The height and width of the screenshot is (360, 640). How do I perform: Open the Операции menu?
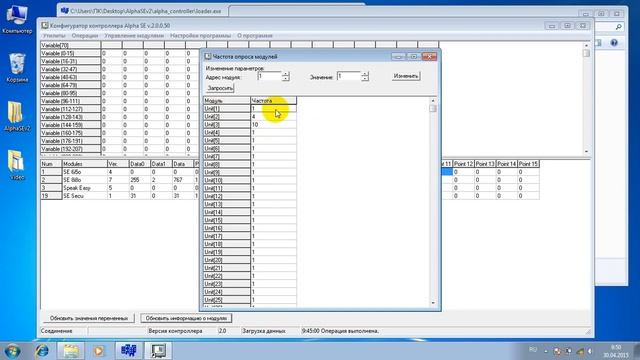click(x=85, y=36)
